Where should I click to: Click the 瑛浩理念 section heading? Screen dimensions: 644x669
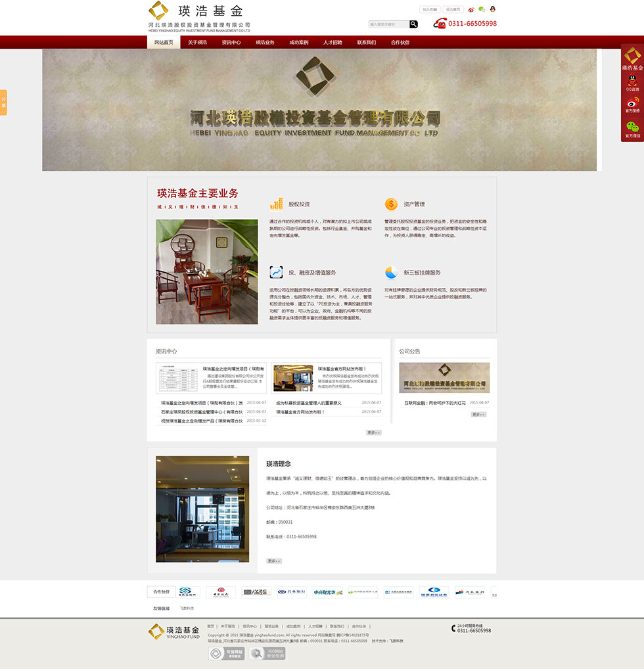(x=279, y=464)
